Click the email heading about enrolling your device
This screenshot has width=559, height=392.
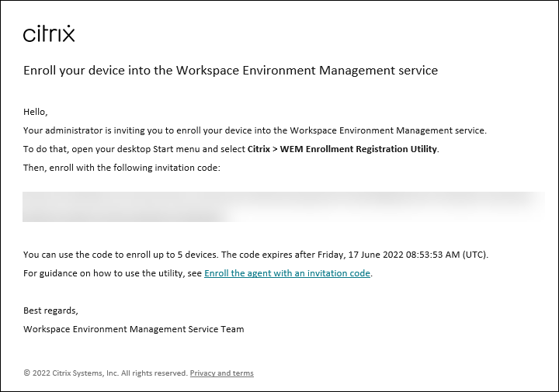(x=231, y=71)
